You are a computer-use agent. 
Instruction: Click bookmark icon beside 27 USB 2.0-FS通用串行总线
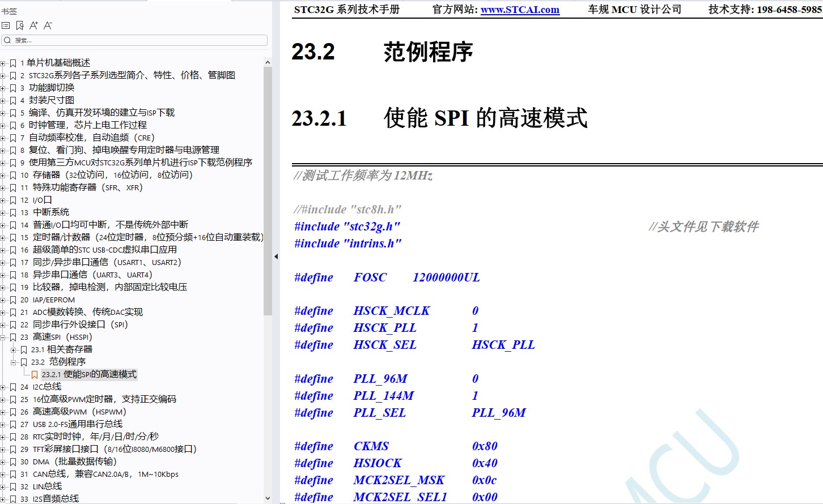13,424
